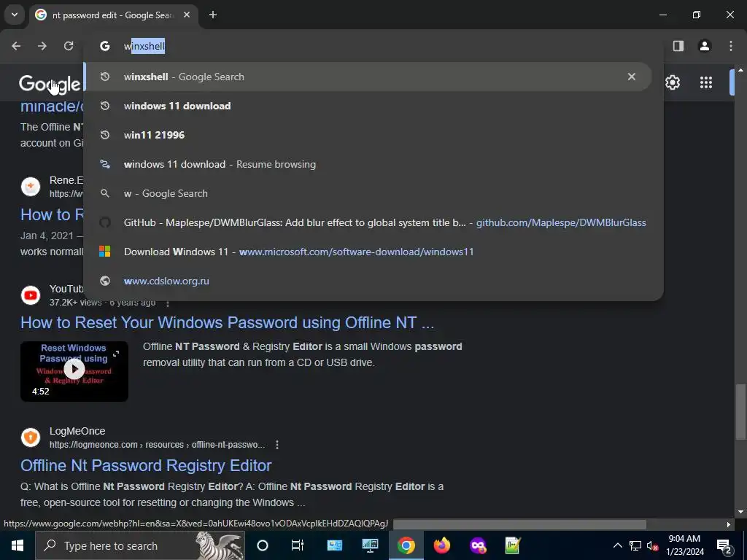747x560 pixels.
Task: Click the horizontal scrollbar right arrow
Action: click(729, 525)
